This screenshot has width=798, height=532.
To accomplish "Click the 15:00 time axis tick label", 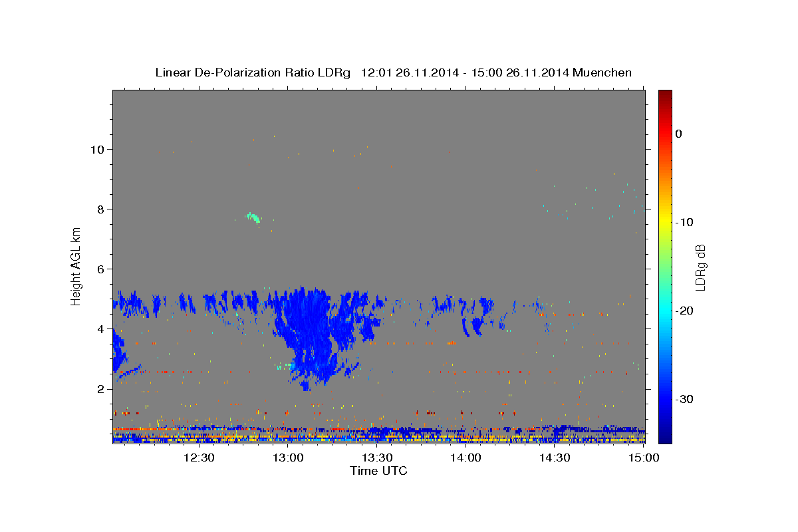I will pos(644,458).
